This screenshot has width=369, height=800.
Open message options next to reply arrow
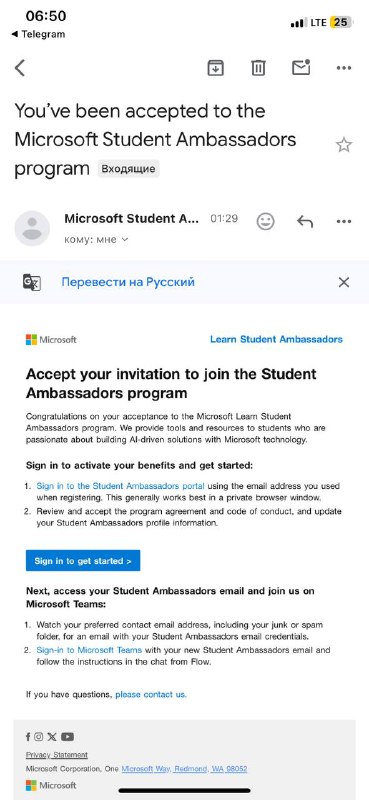pos(343,221)
